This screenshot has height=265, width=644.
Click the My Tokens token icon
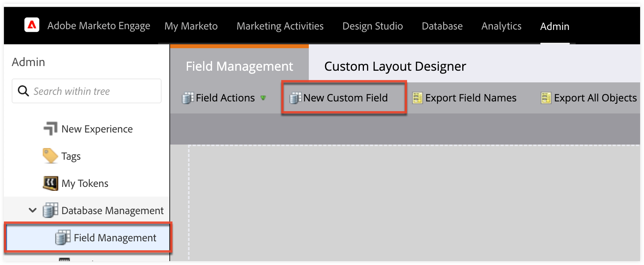click(x=50, y=183)
